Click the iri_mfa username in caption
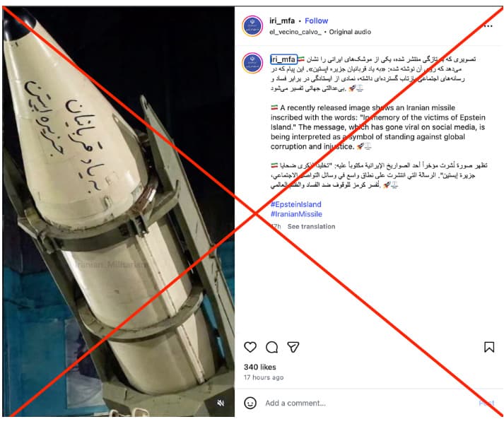The width and height of the screenshot is (504, 424). pyautogui.click(x=283, y=59)
